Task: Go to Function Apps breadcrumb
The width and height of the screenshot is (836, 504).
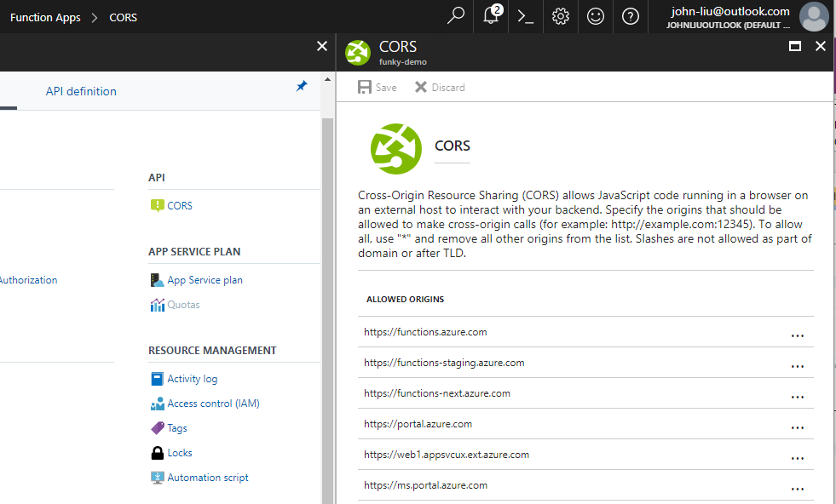Action: (44, 17)
